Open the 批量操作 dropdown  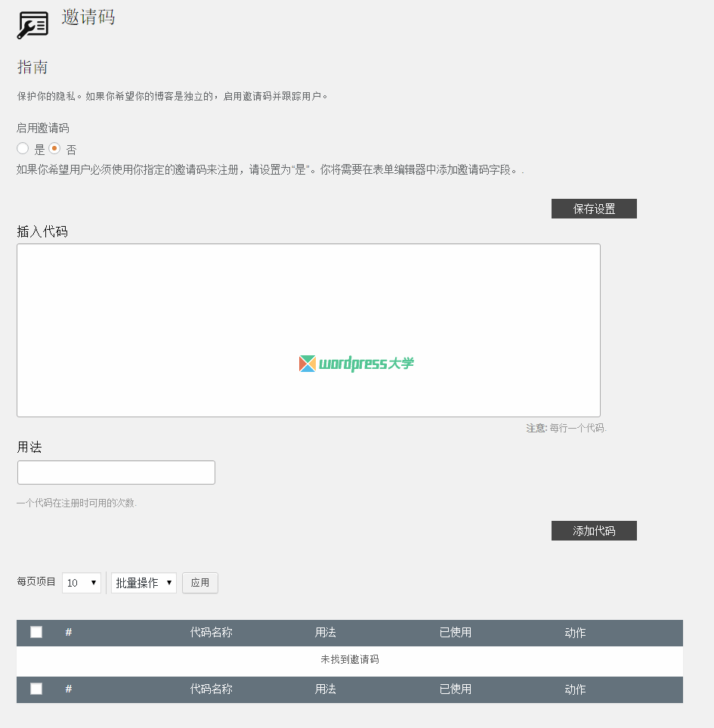(144, 583)
